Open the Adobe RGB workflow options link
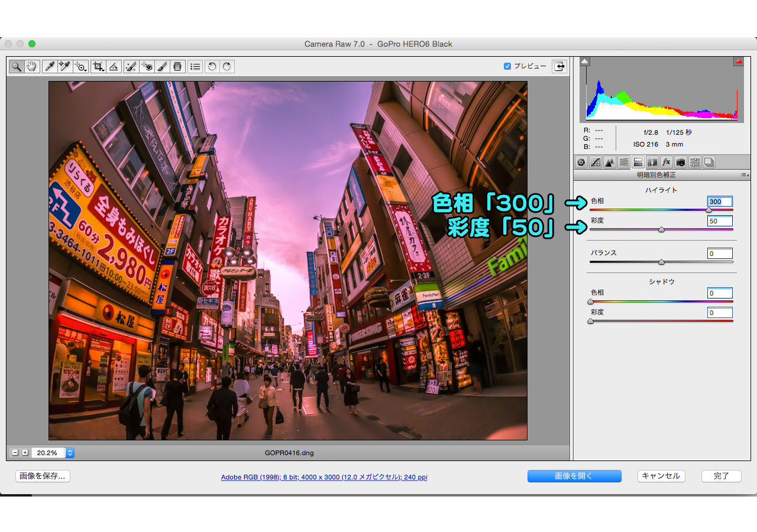The height and width of the screenshot is (532, 757). tap(323, 477)
